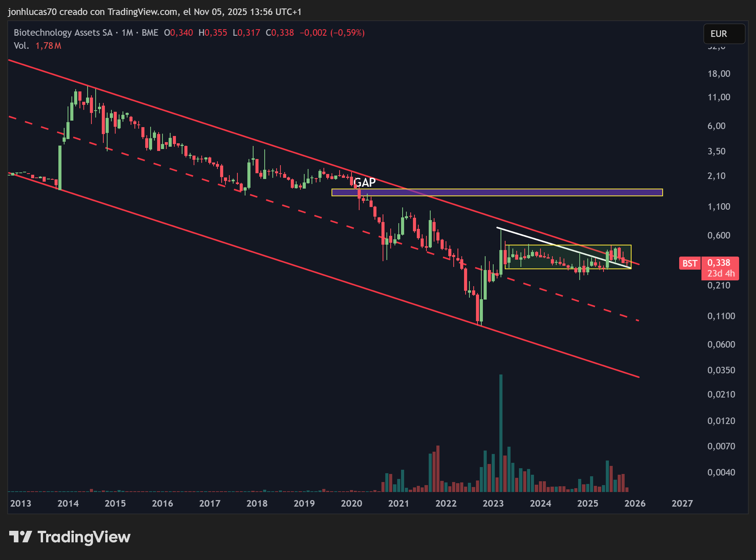Image resolution: width=756 pixels, height=560 pixels.
Task: Click the BST ticker price tag
Action: pos(690,263)
